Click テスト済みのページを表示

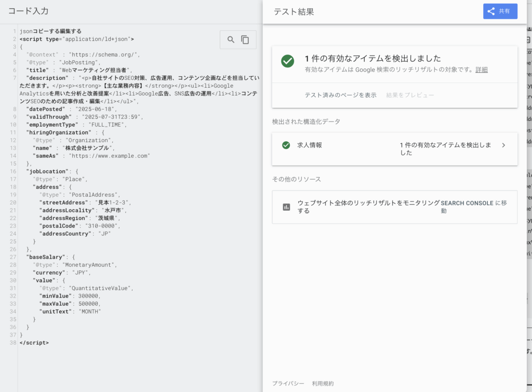[340, 95]
